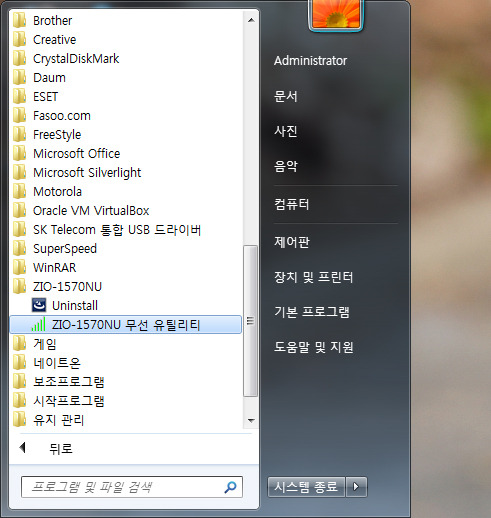Expand the shutdown options arrow

pos(356,487)
